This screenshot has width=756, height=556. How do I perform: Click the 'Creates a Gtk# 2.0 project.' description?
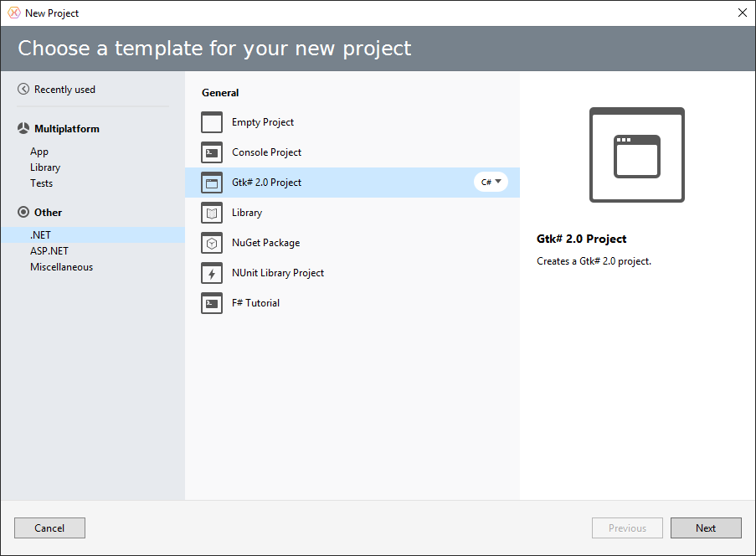click(x=594, y=261)
